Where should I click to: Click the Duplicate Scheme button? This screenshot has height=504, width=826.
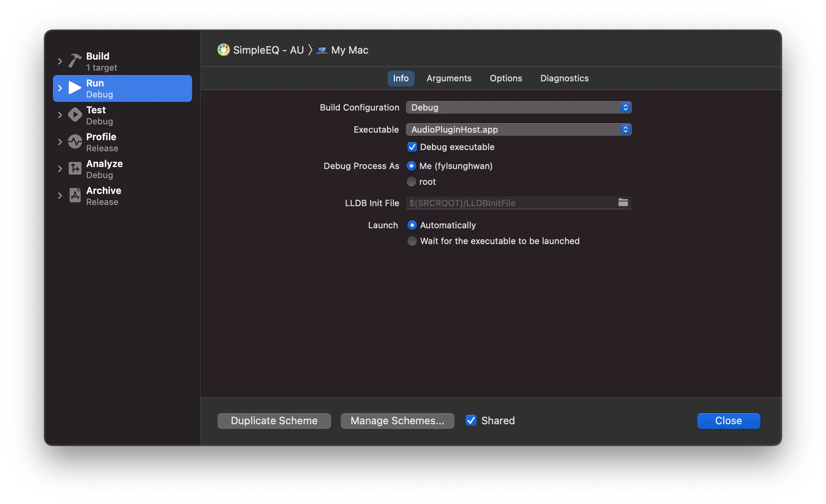[x=274, y=421]
